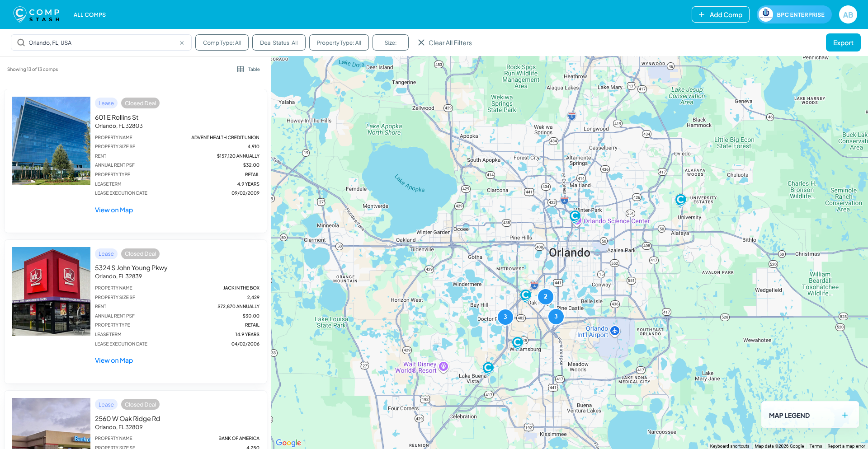Screen dimensions: 868x449
Task: Click the 09/02/2009 lease execution date
Action: tap(245, 193)
